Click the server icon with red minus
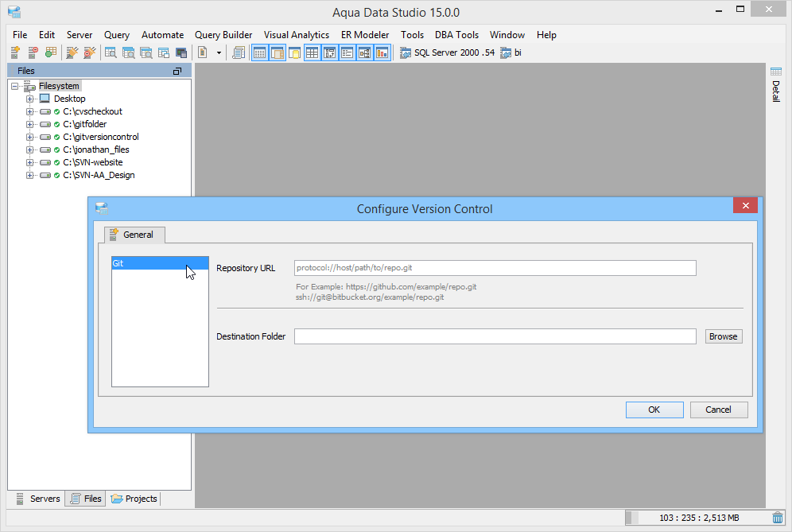This screenshot has width=792, height=532. 33,52
